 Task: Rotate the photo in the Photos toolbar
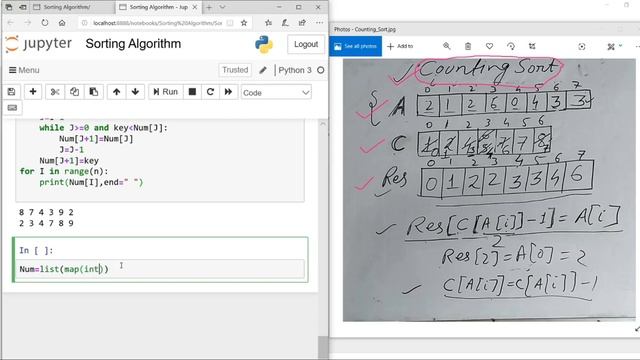click(511, 46)
